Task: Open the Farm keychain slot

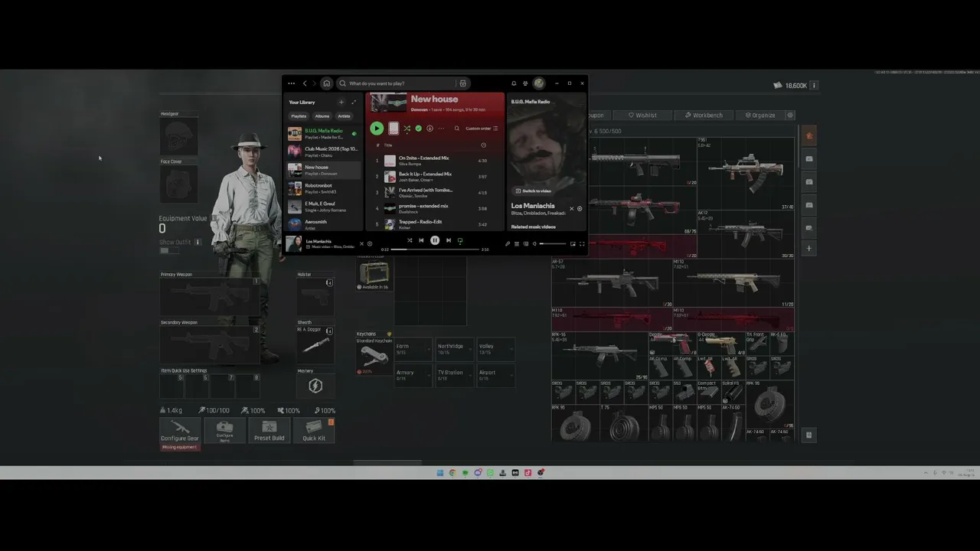Action: pyautogui.click(x=413, y=349)
